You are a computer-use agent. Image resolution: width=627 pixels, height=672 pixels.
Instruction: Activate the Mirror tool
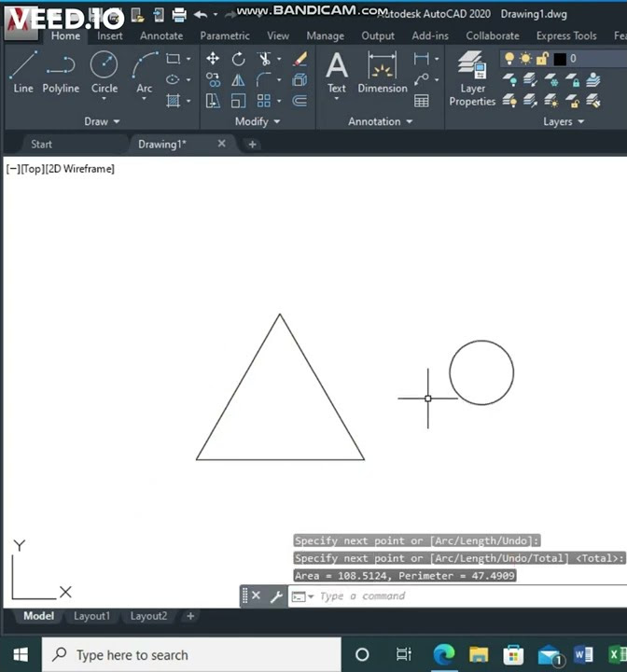[x=238, y=79]
